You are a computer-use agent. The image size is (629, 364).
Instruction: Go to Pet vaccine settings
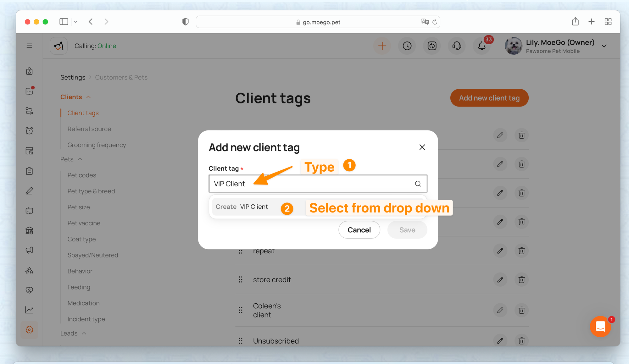(x=84, y=223)
